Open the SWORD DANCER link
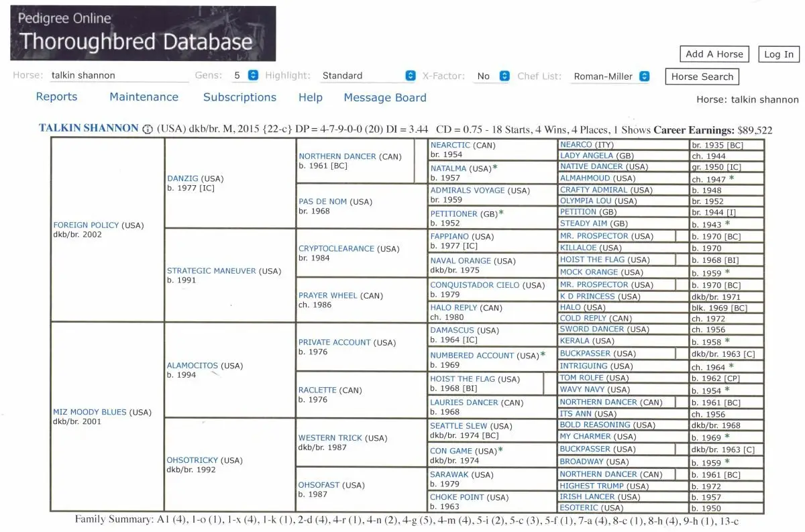Viewport: 805px width, 532px height. coord(593,329)
